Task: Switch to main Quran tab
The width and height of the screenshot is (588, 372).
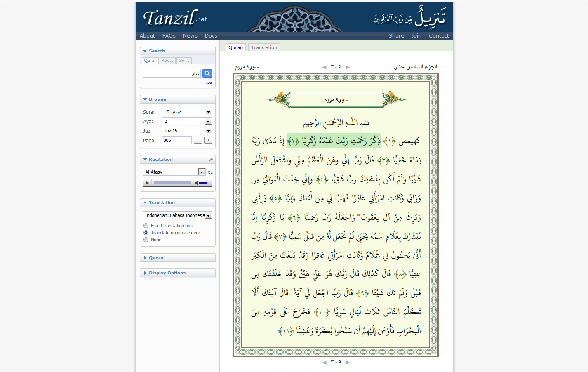Action: coord(235,47)
